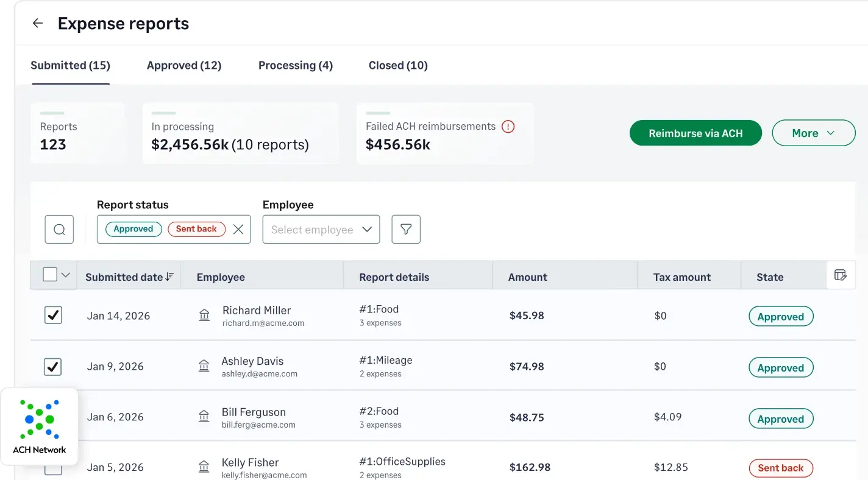
Task: Uncheck the Richard Miller row checkbox
Action: click(53, 315)
